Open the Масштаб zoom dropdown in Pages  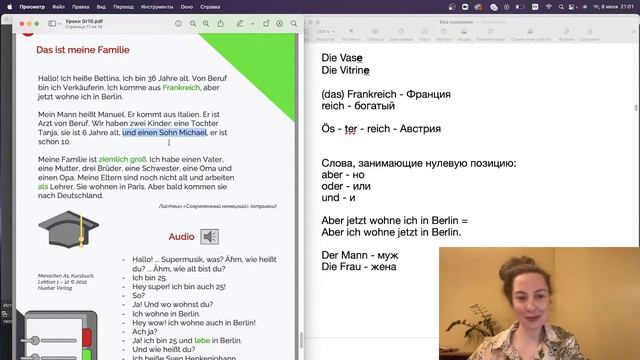[326, 32]
